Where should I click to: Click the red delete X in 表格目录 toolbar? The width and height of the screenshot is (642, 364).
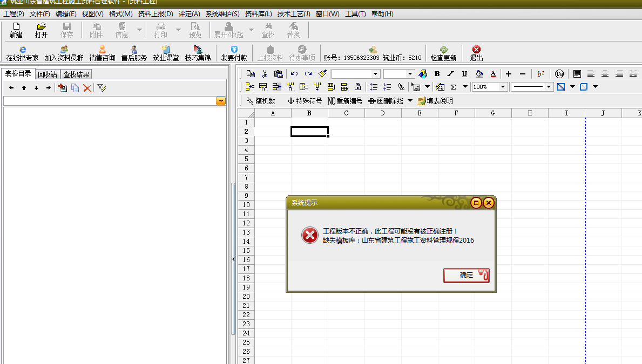pos(87,88)
